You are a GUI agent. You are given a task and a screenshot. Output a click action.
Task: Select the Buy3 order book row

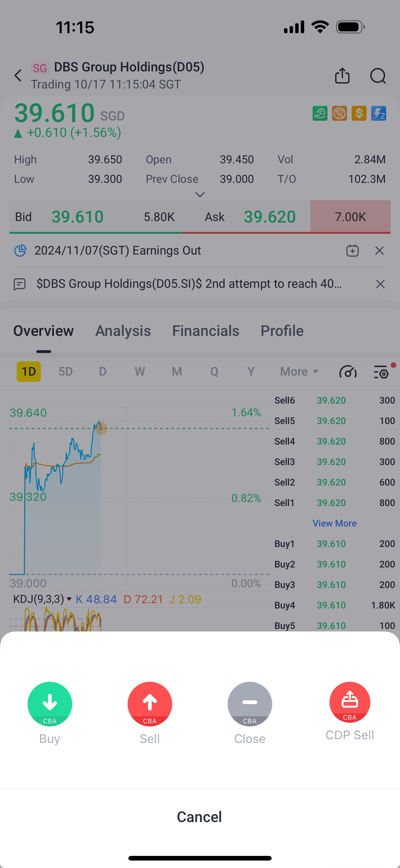coord(335,585)
